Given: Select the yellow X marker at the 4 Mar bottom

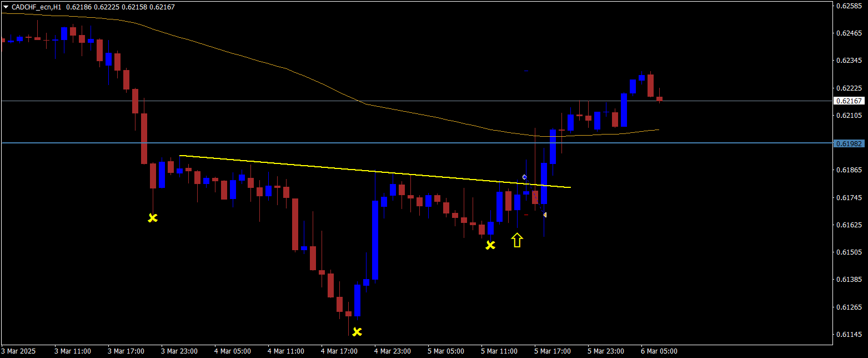Looking at the screenshot, I should 357,332.
